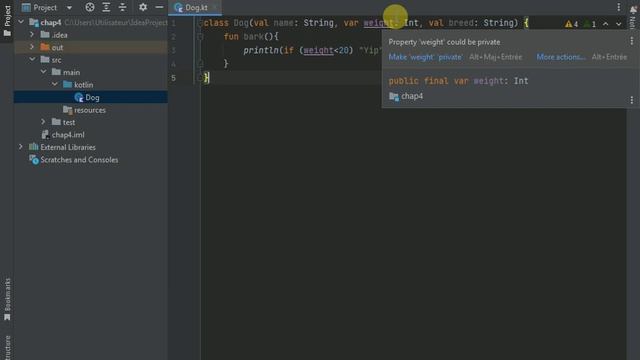Click the locate current file target icon
Screen dimensions: 640x360
click(90, 7)
